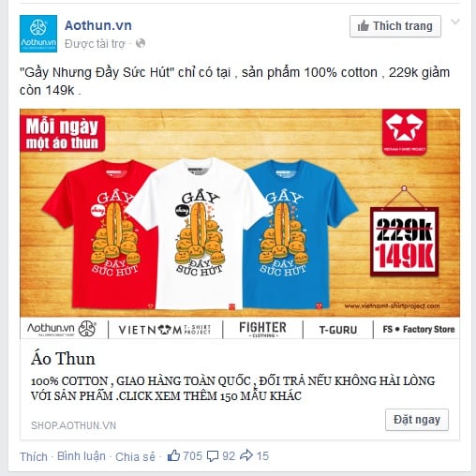Click the Thích trang like page button
This screenshot has height=476, width=476.
[395, 26]
